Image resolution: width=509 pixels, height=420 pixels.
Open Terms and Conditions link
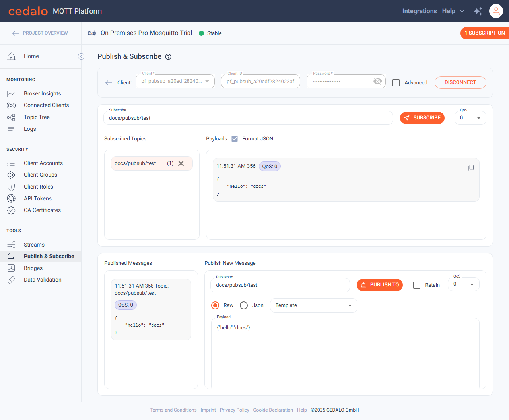coord(173,410)
